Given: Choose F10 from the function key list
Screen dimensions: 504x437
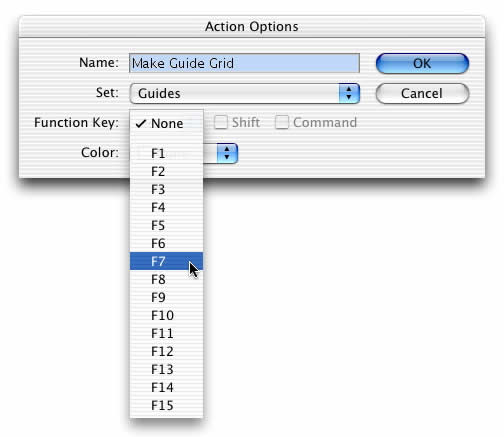Looking at the screenshot, I should coord(166,315).
